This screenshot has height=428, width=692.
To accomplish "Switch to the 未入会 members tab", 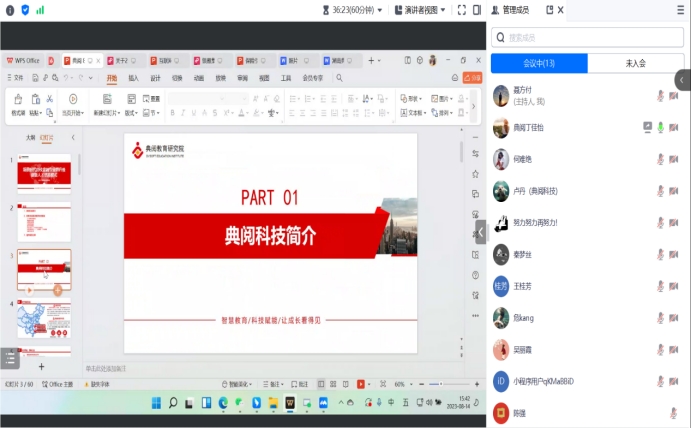I will (635, 63).
